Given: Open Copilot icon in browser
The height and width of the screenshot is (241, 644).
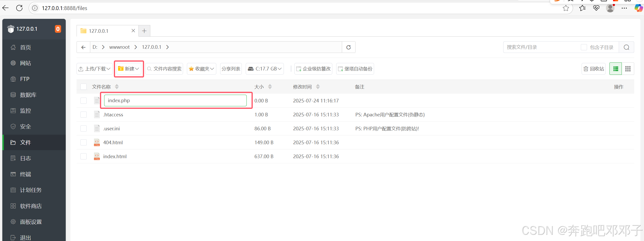Looking at the screenshot, I should 639,8.
